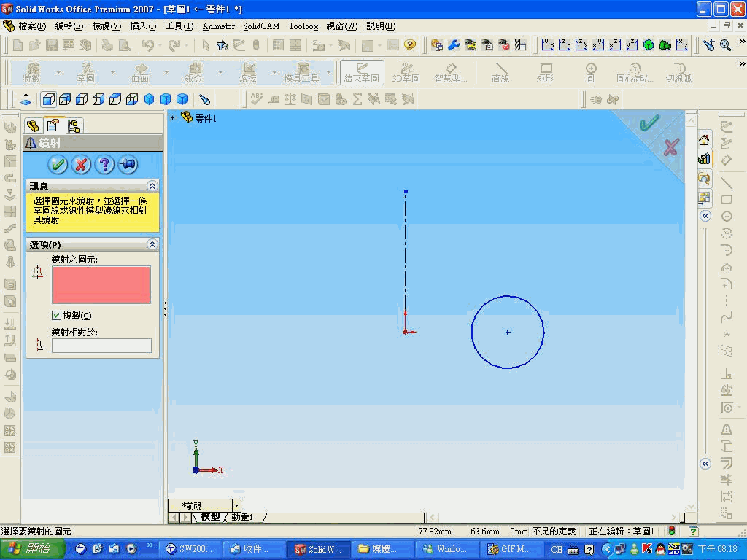Click the rebuild traffic light status icon
Image resolution: width=747 pixels, height=560 pixels.
coord(671,531)
